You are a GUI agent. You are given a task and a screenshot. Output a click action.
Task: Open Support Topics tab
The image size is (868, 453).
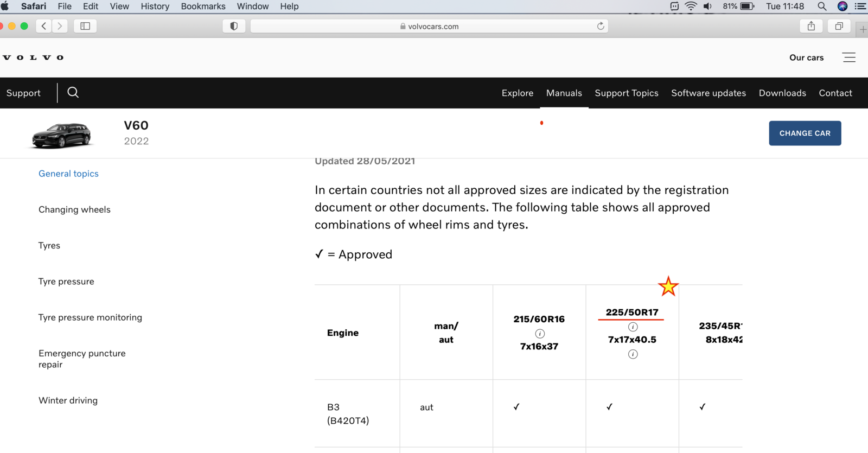[627, 93]
